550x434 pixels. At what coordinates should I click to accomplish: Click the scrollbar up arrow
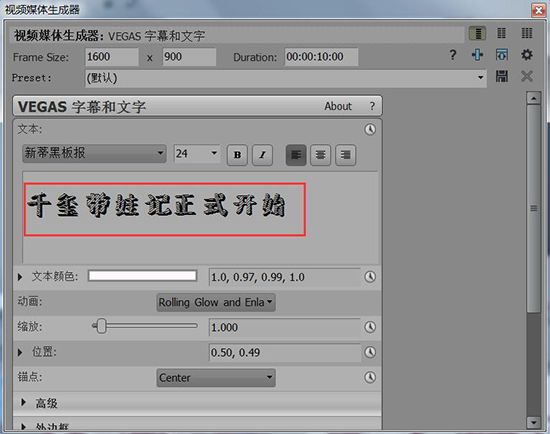[533, 98]
